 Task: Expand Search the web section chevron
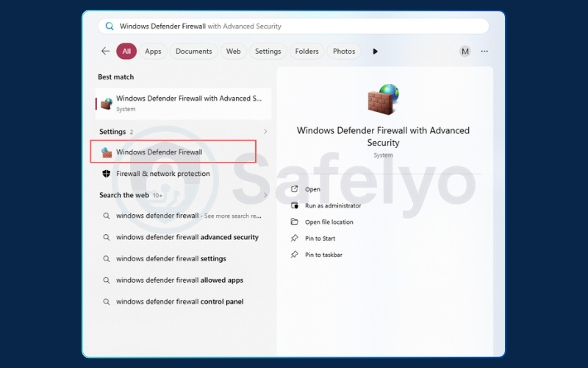265,195
